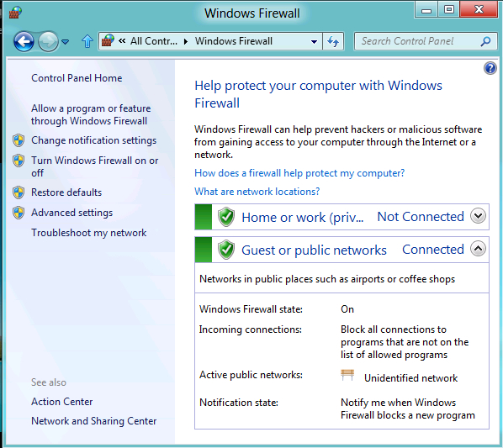Click the Windows Firewall title bar icon
The width and height of the screenshot is (503, 448).
click(15, 13)
